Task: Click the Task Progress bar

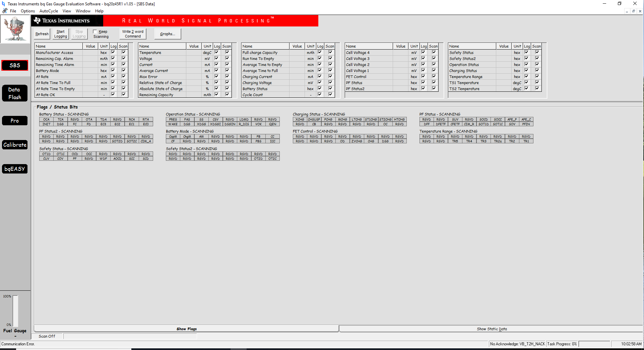Action: coord(594,344)
